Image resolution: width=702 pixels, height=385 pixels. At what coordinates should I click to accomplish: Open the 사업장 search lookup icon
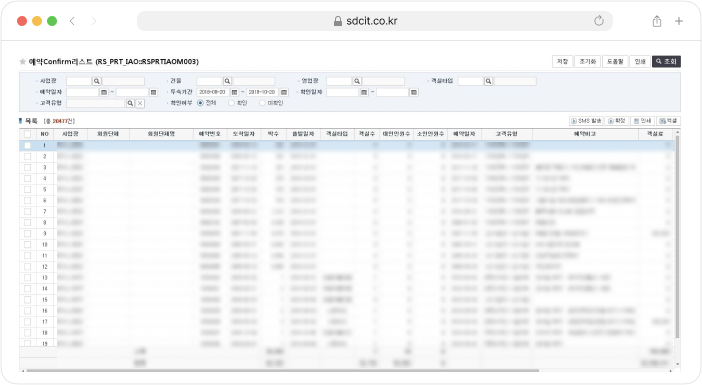[x=97, y=81]
